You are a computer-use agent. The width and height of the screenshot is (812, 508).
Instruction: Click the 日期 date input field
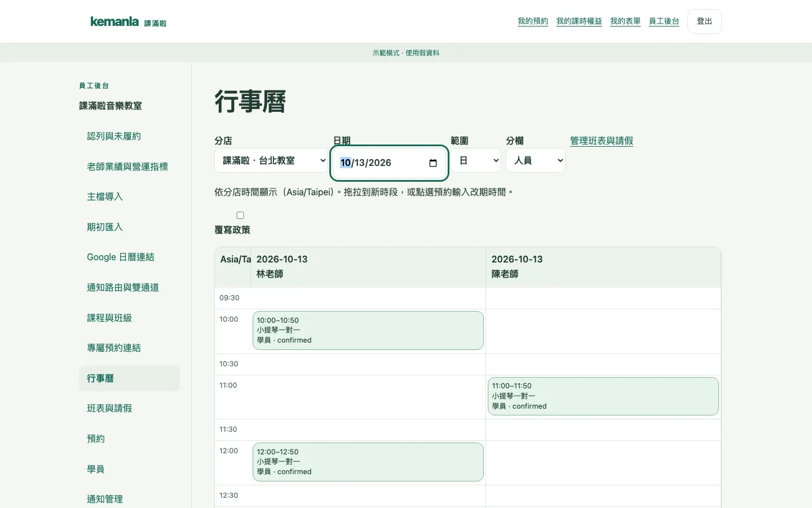click(x=389, y=163)
